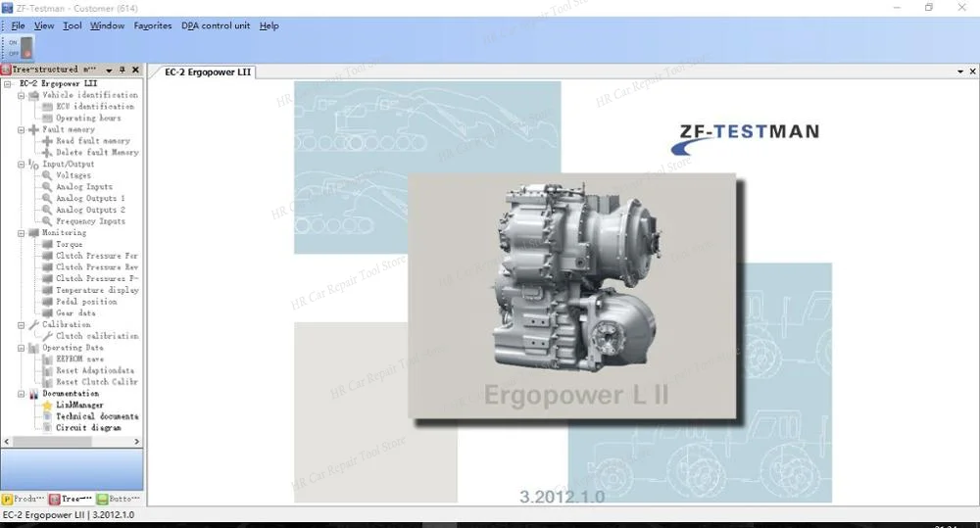Viewport: 980px width, 528px height.
Task: Collapse the Operating Data branch
Action: tap(22, 348)
